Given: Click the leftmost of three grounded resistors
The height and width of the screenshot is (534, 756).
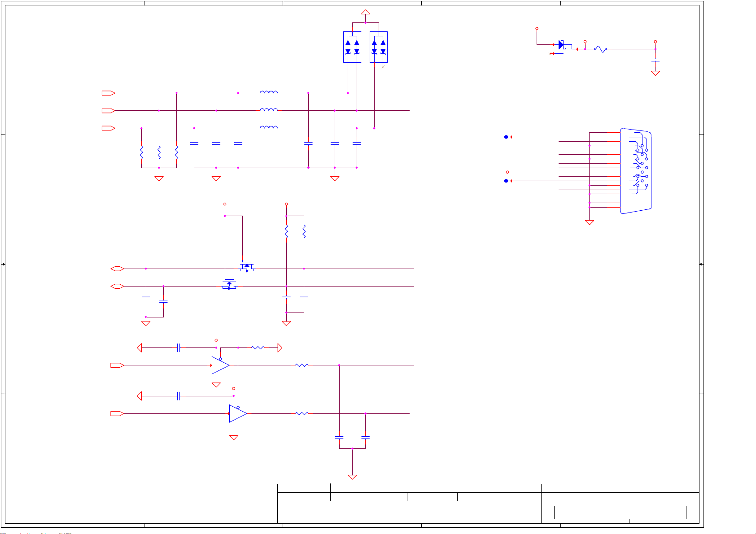Looking at the screenshot, I should (141, 152).
